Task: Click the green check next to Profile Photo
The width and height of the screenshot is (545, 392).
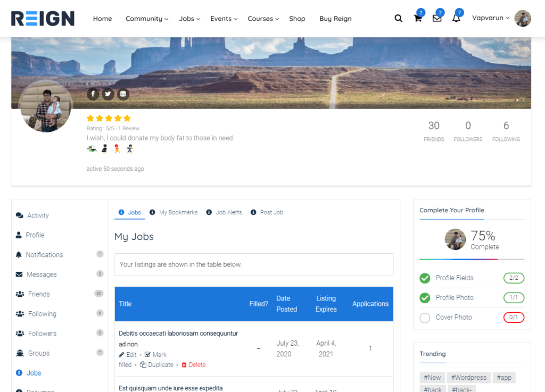Action: 425,298
